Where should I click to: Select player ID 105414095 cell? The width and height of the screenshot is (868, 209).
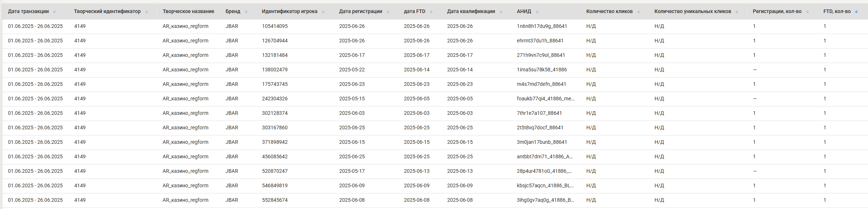pos(275,26)
